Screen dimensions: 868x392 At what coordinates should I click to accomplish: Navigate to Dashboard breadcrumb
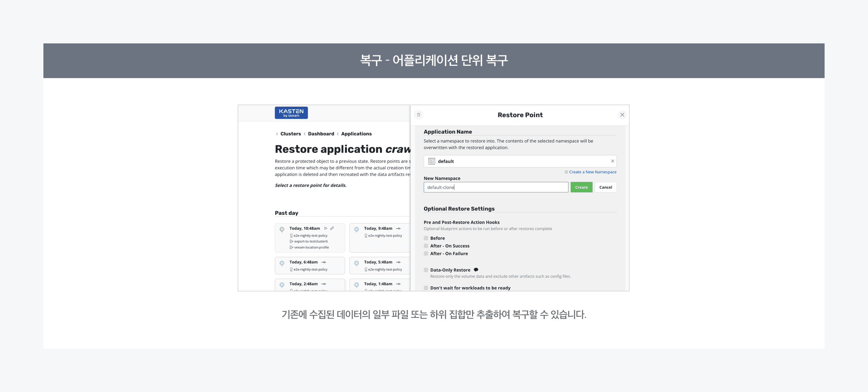coord(321,134)
